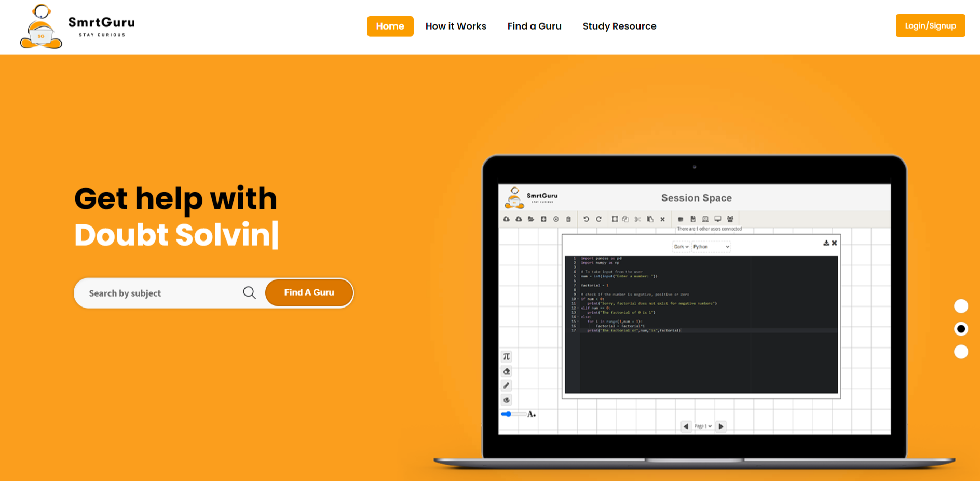Click the undo arrow in Session Space toolbar
The image size is (980, 481).
coord(586,219)
